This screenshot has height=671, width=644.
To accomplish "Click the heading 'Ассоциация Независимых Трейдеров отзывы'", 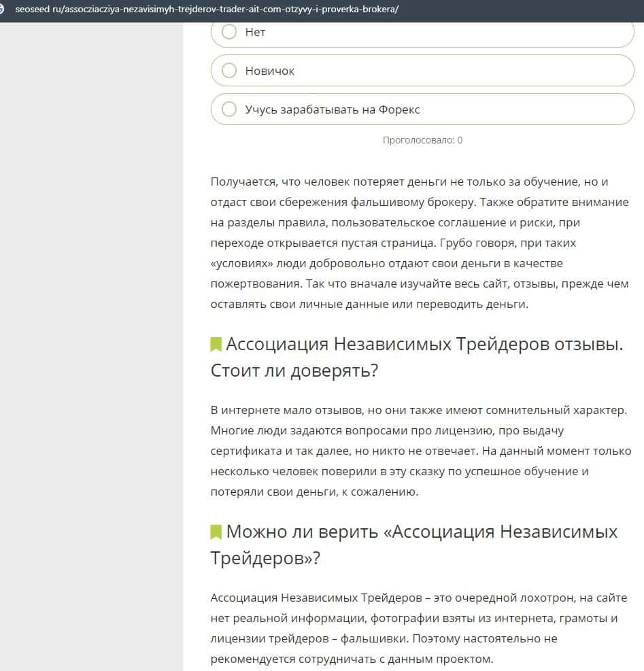I will [423, 345].
